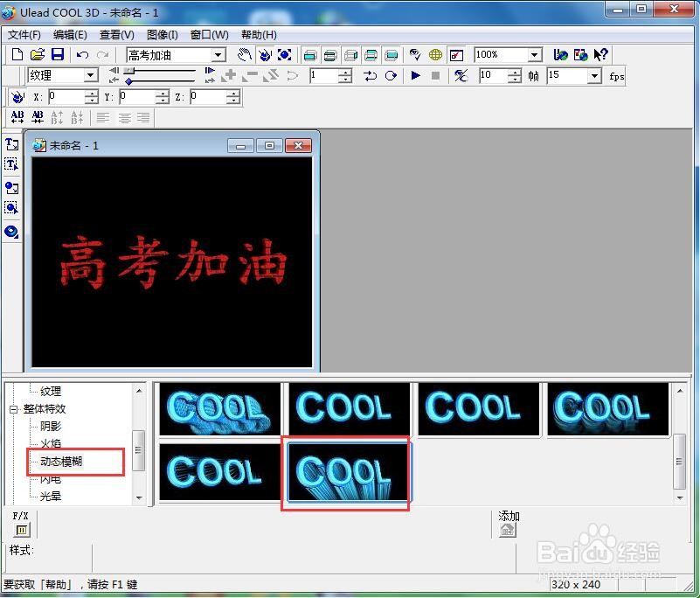Insert a geometric object from left toolbar
The image size is (700, 598).
[11, 232]
